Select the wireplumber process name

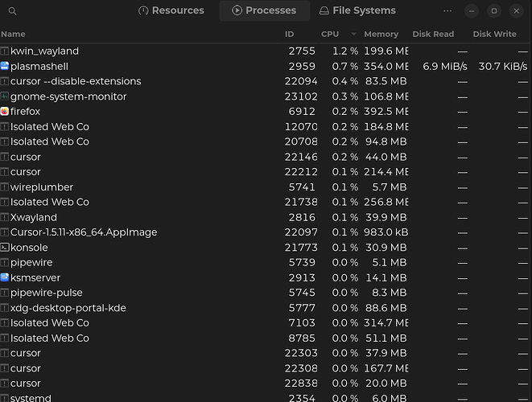pyautogui.click(x=42, y=187)
